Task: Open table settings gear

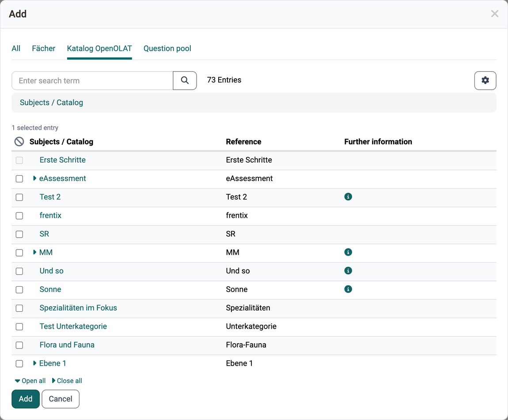Action: (485, 80)
